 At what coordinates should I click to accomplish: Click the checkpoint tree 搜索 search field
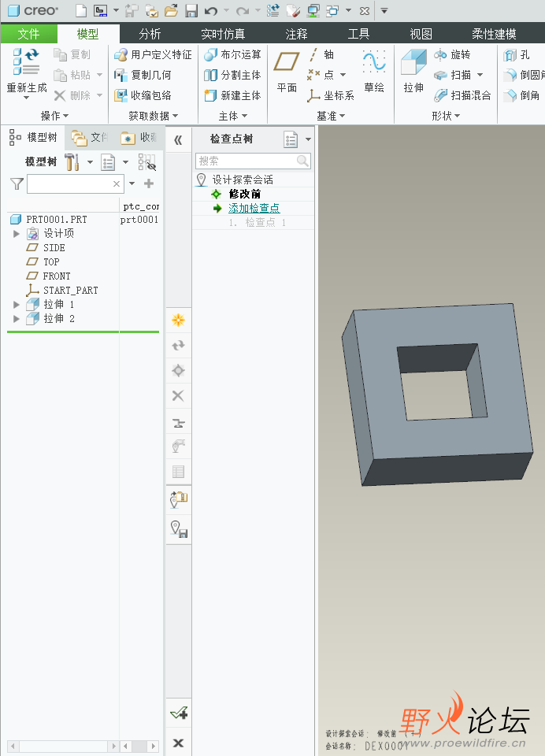click(254, 161)
